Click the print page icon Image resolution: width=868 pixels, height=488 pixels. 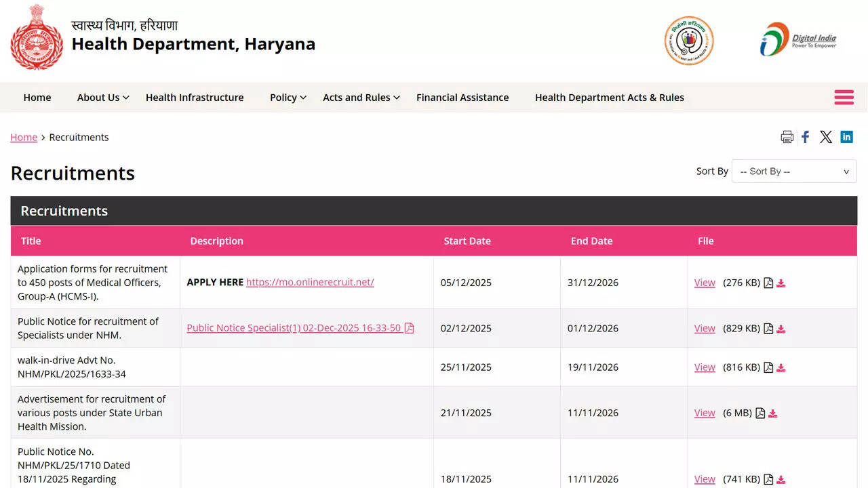[x=787, y=137]
